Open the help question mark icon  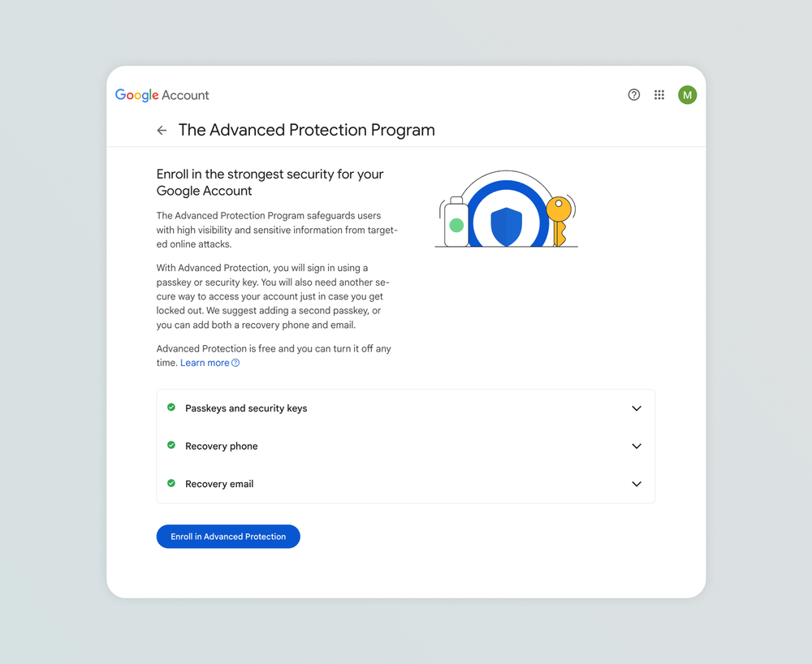coord(634,95)
